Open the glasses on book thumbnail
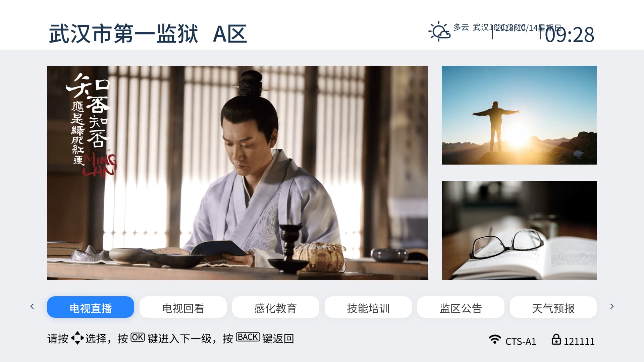 520,230
